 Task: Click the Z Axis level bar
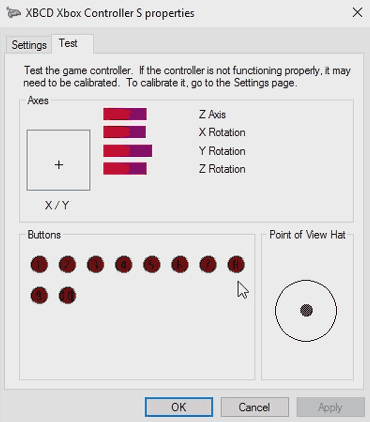[x=125, y=114]
